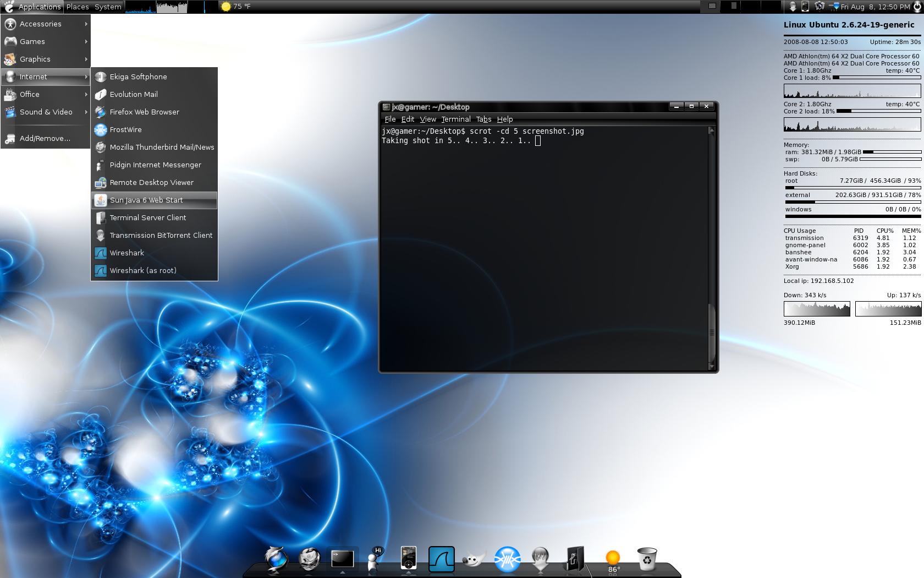Collapse the Internet submenu arrow

(x=86, y=77)
